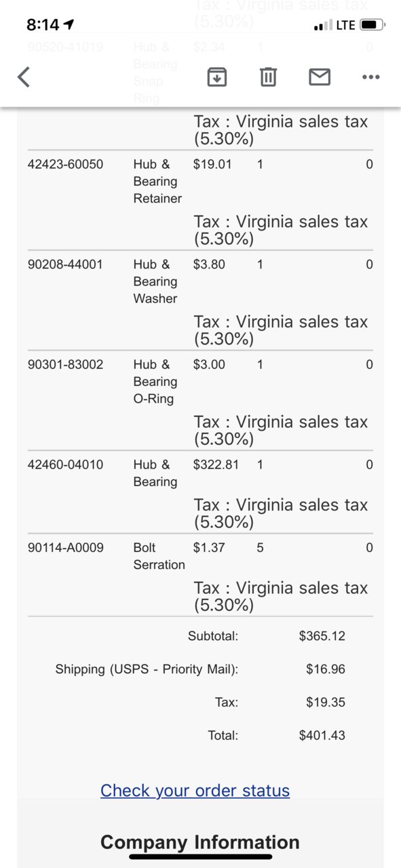
Task: Tap the back chevron arrow
Action: click(24, 77)
